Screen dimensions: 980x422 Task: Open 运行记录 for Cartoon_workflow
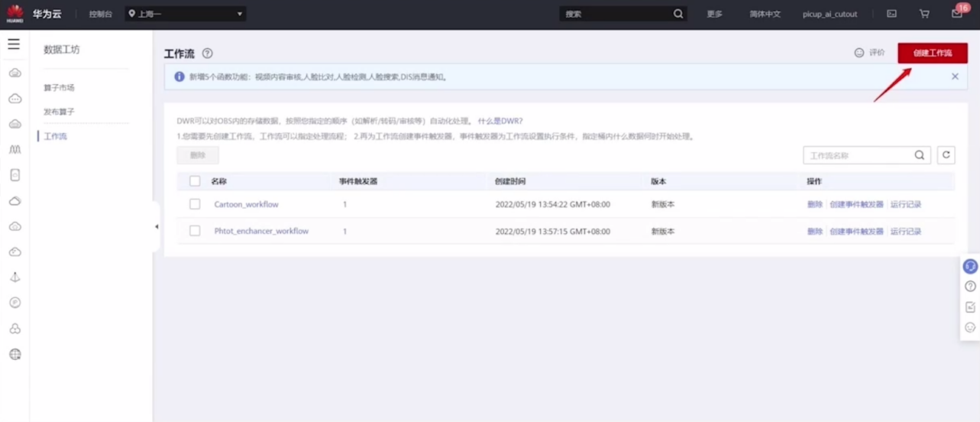pyautogui.click(x=906, y=204)
